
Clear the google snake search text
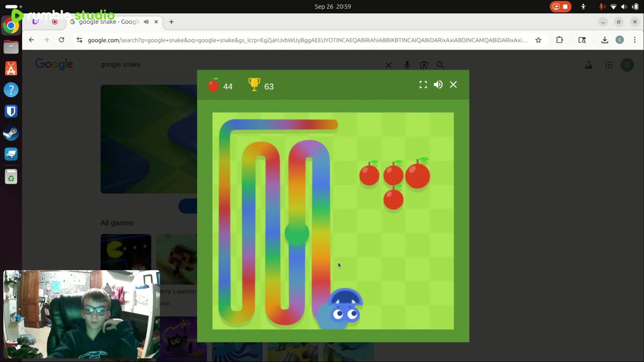click(388, 65)
